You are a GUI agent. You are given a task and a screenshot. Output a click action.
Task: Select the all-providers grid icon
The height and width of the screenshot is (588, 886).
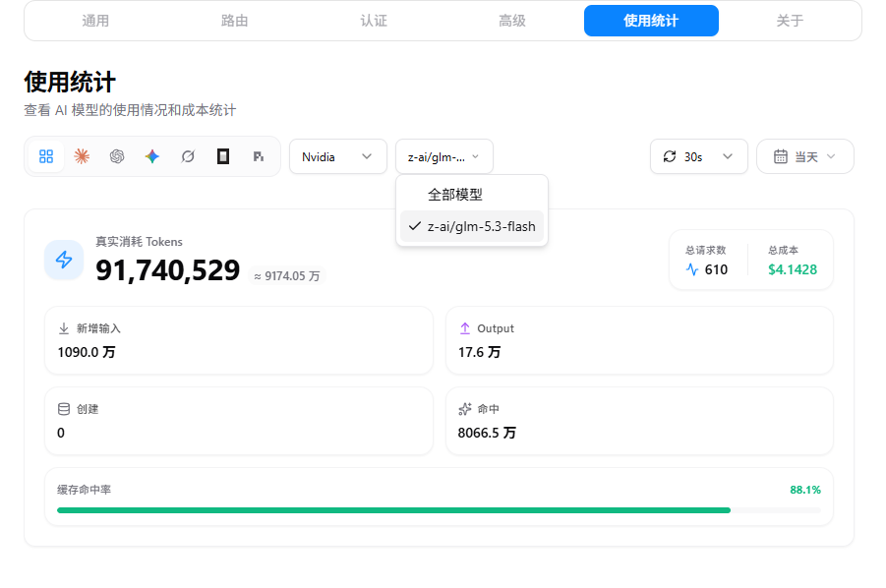pyautogui.click(x=46, y=156)
